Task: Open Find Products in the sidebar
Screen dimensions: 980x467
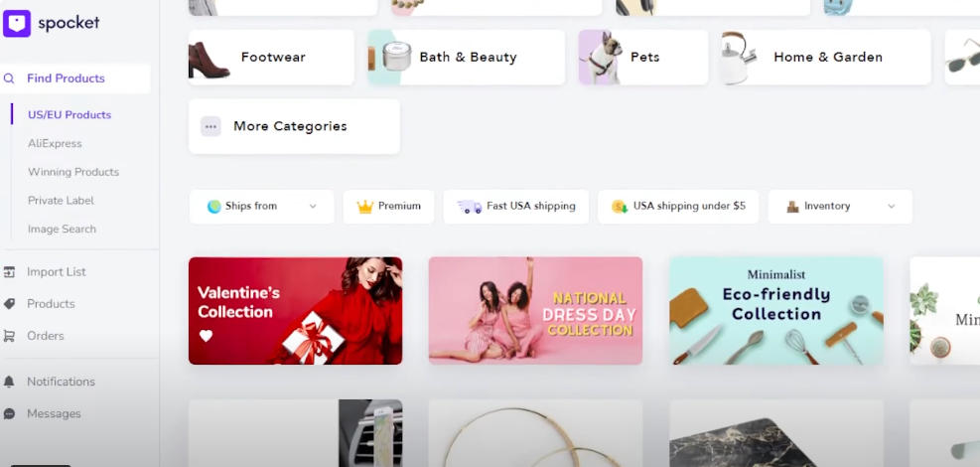Action: point(75,78)
